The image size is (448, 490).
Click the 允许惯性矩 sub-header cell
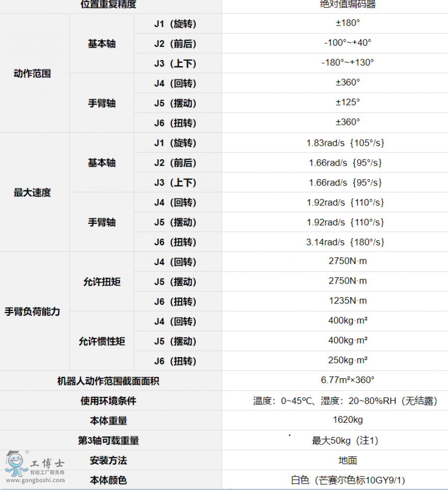pos(102,342)
